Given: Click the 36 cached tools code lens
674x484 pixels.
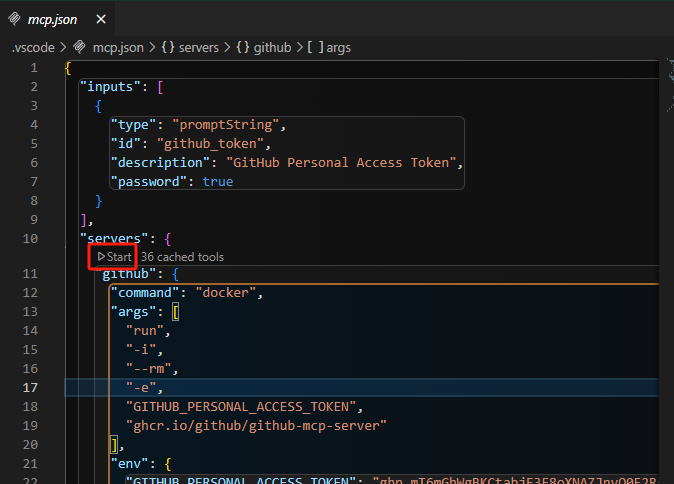Looking at the screenshot, I should pos(182,257).
